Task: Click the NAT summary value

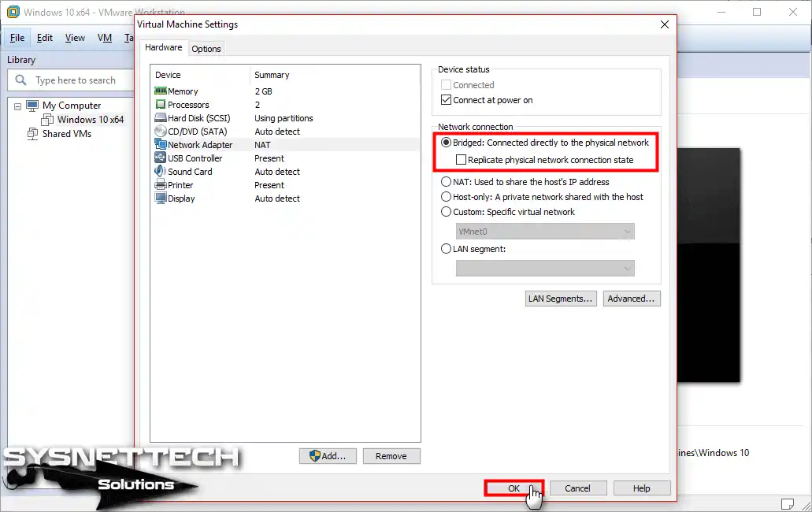Action: click(x=262, y=145)
